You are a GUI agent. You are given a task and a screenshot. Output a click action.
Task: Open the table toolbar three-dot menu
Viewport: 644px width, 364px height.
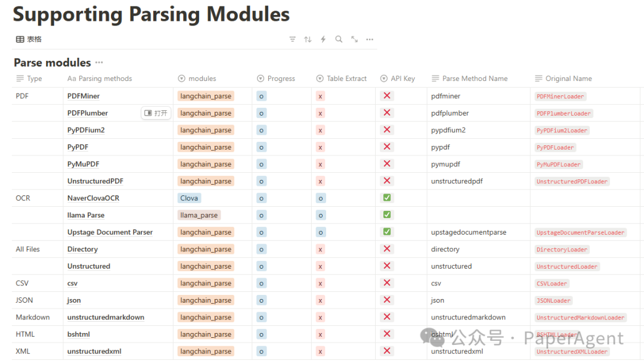370,39
